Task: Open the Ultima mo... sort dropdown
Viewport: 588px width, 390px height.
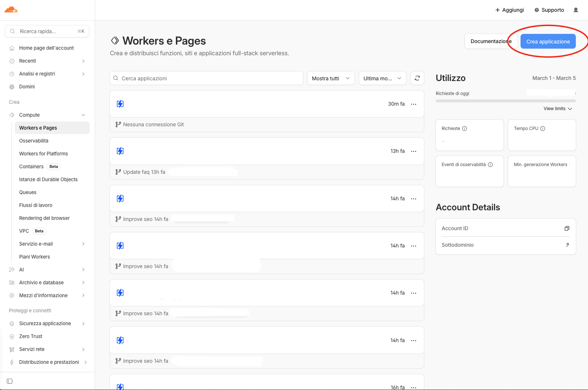Action: (x=382, y=78)
